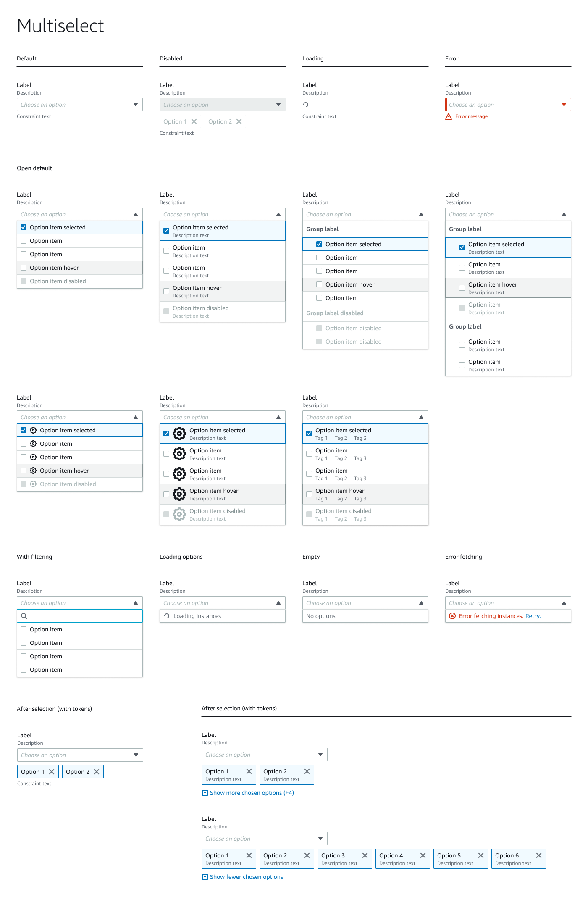The width and height of the screenshot is (588, 915).
Task: Remove the Option 4 token
Action: (x=423, y=855)
